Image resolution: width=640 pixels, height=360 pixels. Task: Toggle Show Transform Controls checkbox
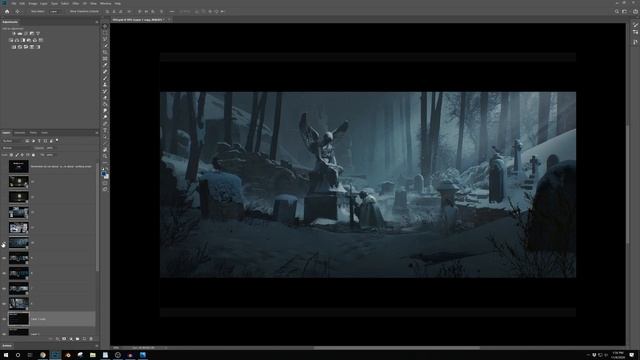[x=68, y=11]
